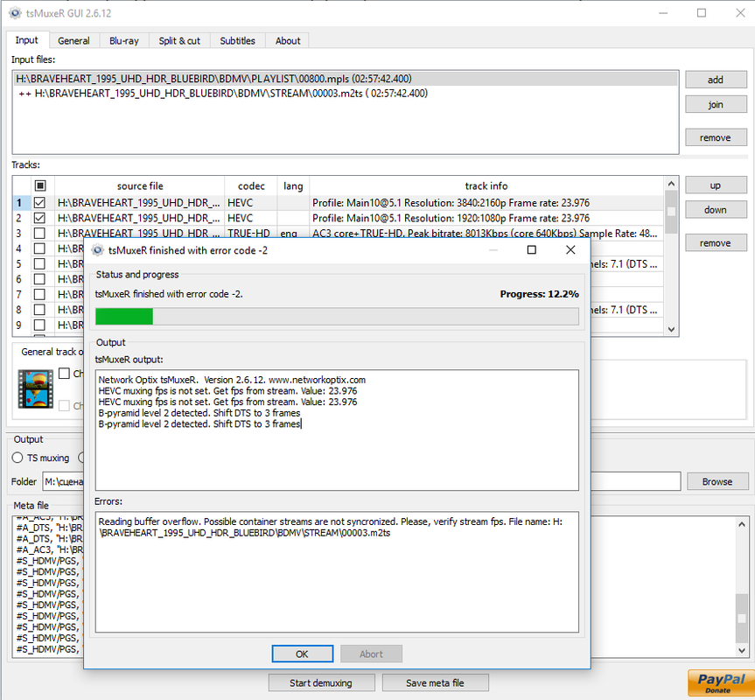Viewport: 755px width, 700px height.
Task: Click the source file column header
Action: coord(140,185)
